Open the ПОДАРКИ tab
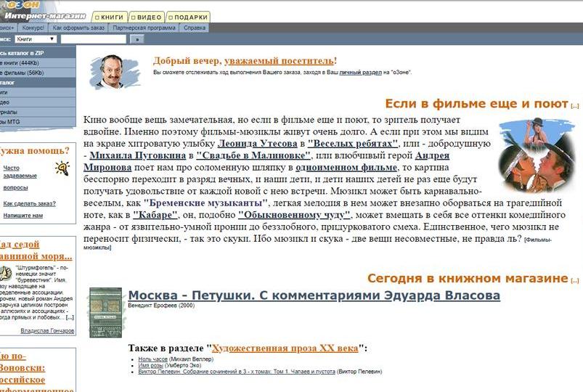The width and height of the screenshot is (583, 392). (188, 17)
